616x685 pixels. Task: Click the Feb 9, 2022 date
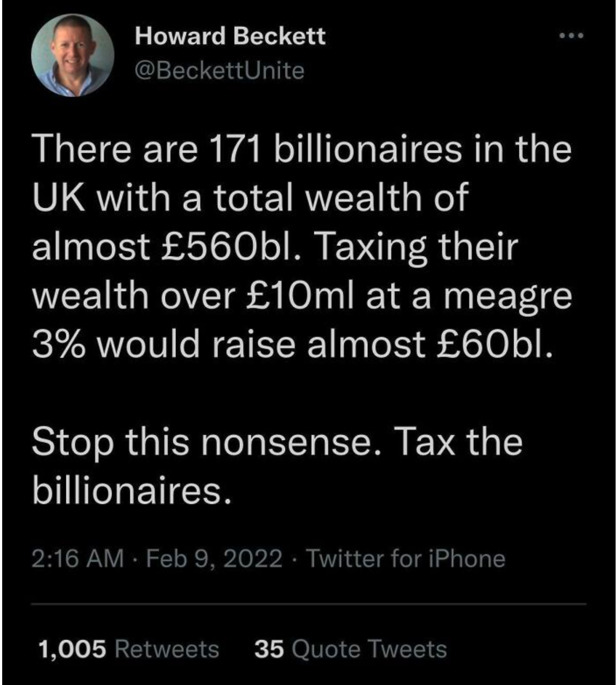point(214,558)
